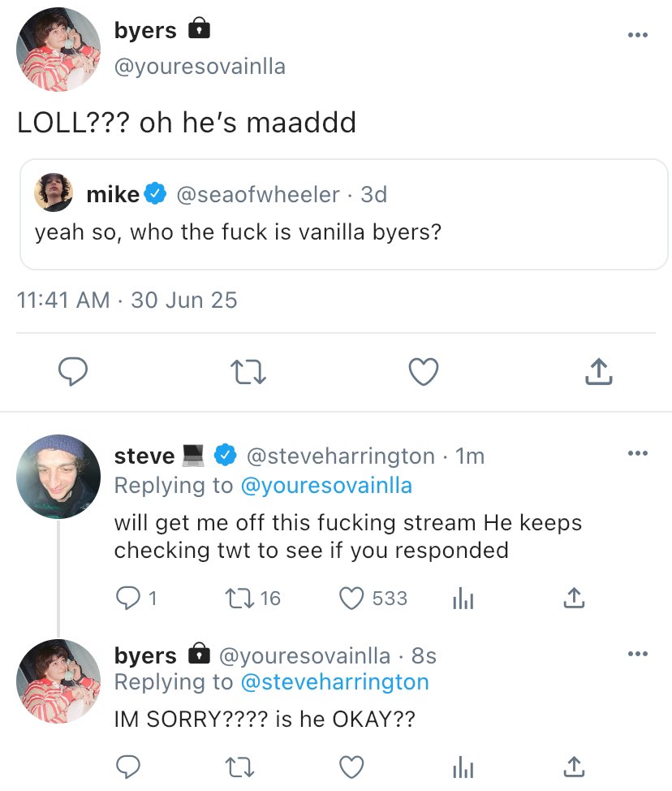Viewport: 672px width, 791px height.
Task: Open more options on byers' last reply
Action: (x=638, y=654)
